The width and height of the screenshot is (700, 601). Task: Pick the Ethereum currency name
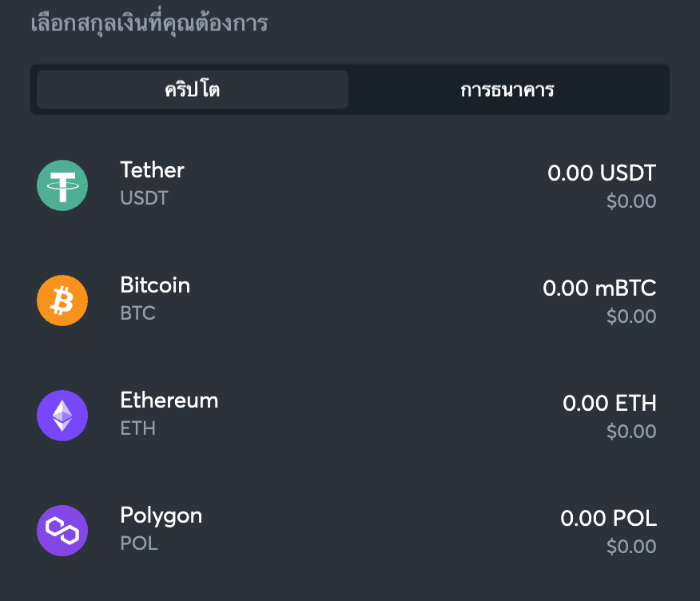coord(169,400)
